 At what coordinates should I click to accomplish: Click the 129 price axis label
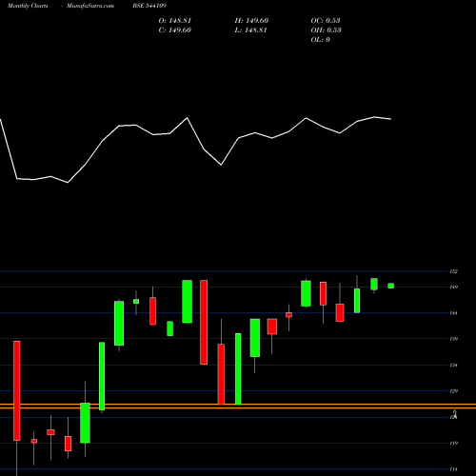454,391
